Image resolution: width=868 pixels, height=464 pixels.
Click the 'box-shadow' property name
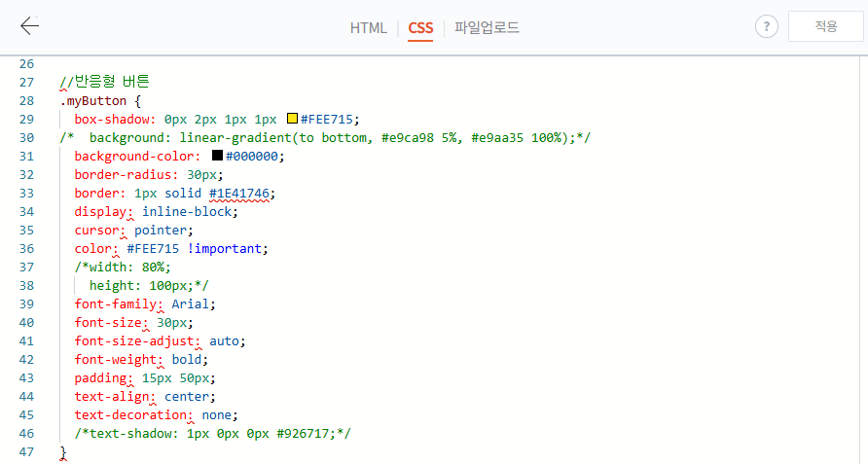click(x=112, y=119)
